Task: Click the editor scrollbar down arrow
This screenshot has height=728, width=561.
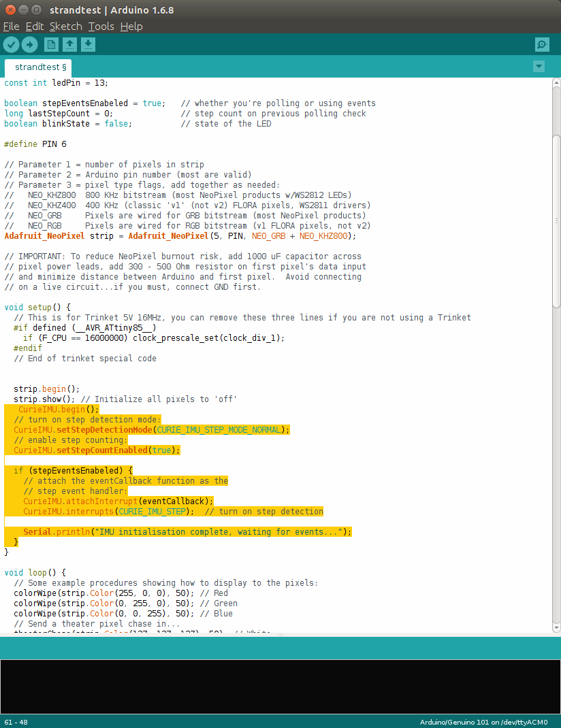Action: point(556,627)
